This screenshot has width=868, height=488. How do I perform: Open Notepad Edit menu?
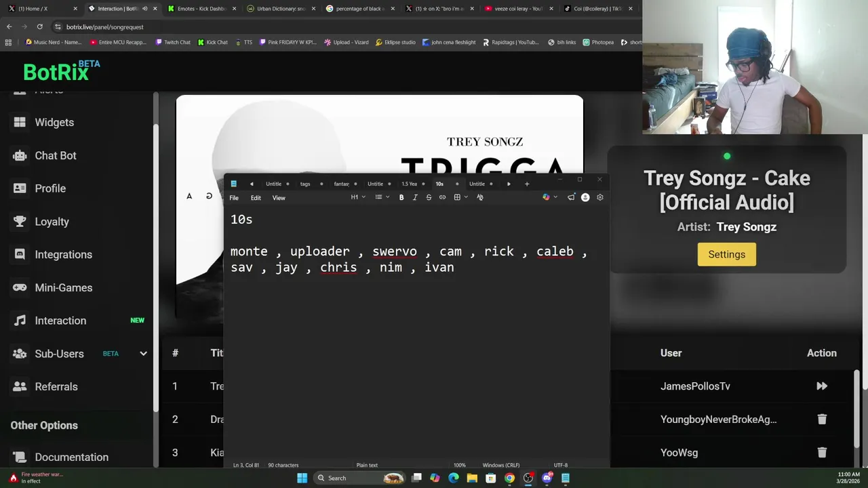(256, 198)
